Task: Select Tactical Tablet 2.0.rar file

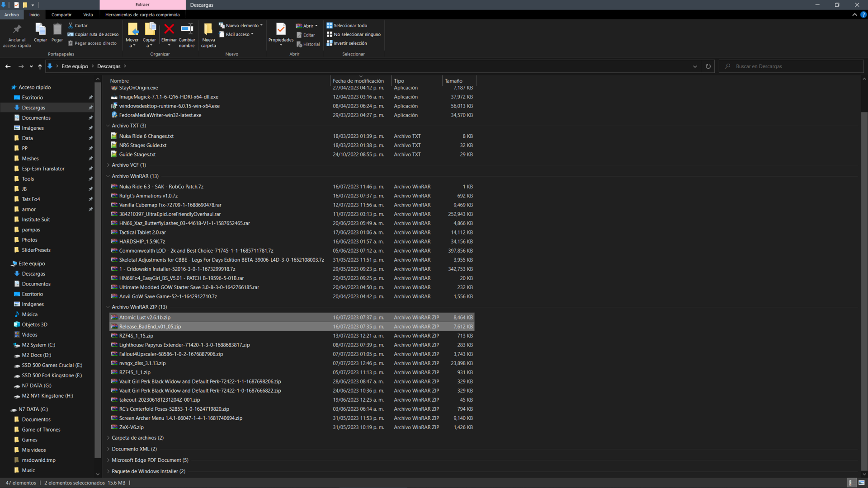Action: tap(292, 232)
